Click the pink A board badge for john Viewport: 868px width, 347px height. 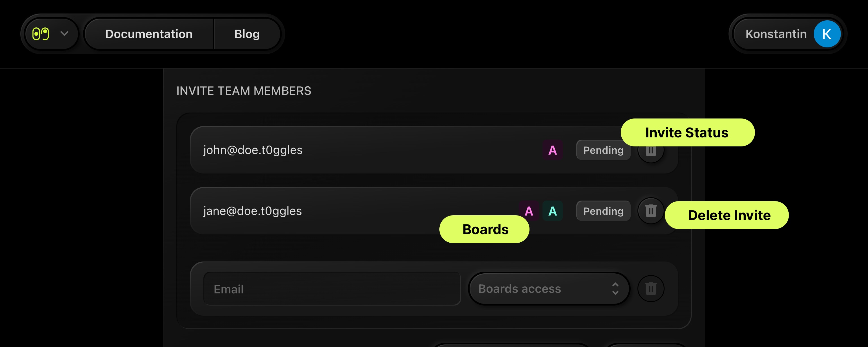tap(552, 150)
